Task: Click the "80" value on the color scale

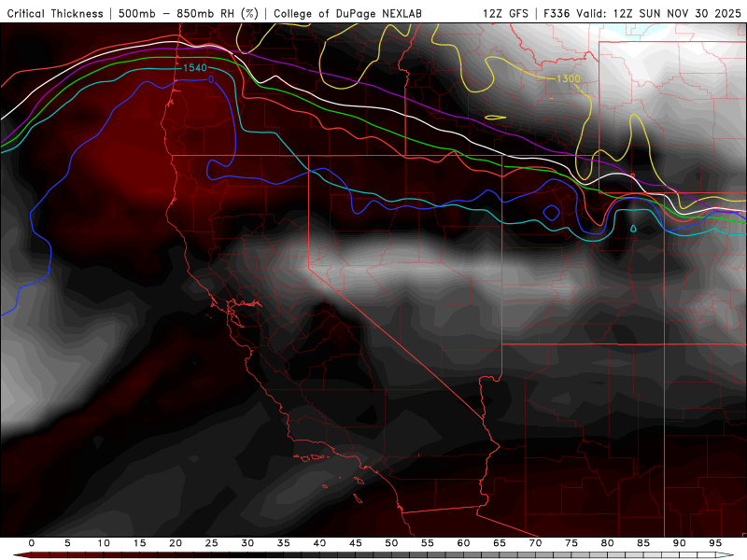Action: tap(607, 543)
